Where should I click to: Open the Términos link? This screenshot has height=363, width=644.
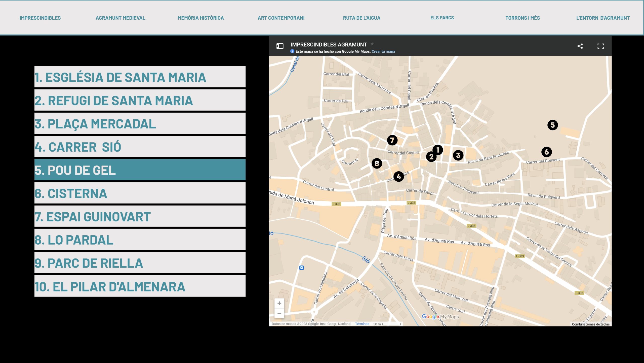point(362,324)
